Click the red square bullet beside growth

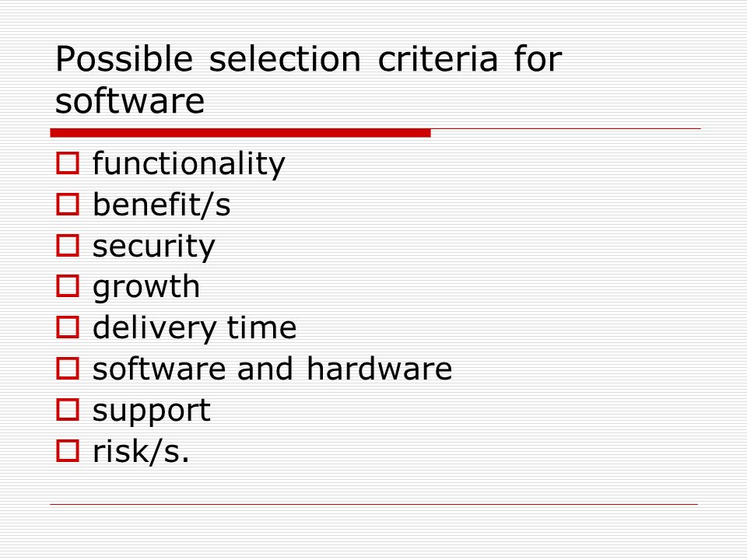coord(68,286)
